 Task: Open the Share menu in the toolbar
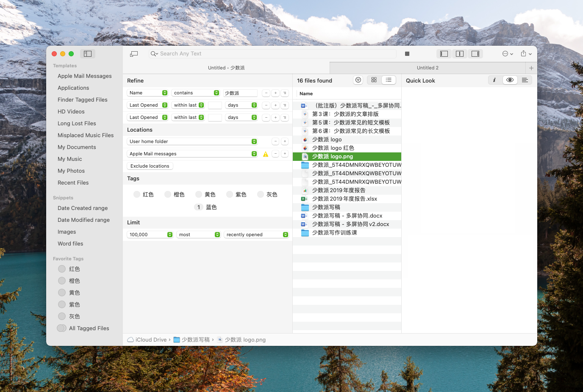click(x=525, y=54)
